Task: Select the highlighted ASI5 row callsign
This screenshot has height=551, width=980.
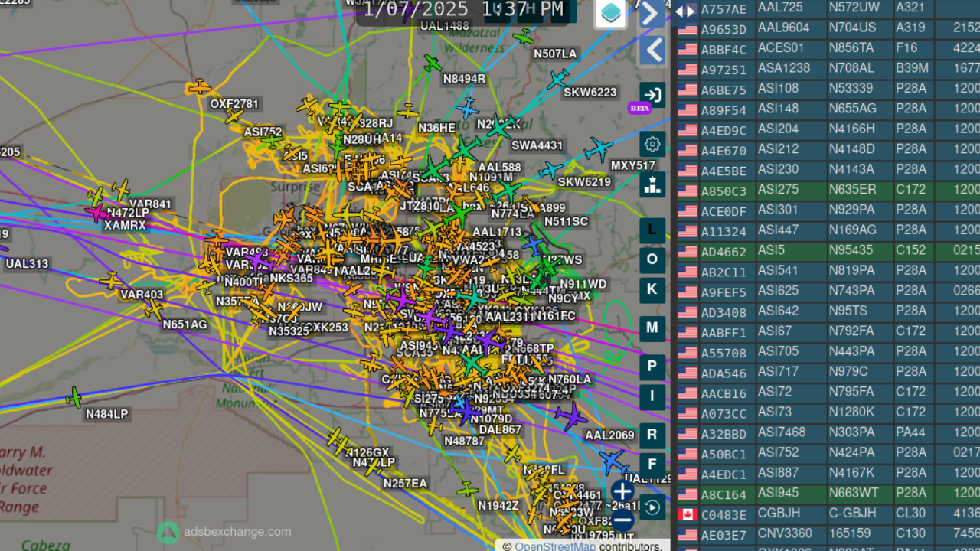Action: (772, 249)
